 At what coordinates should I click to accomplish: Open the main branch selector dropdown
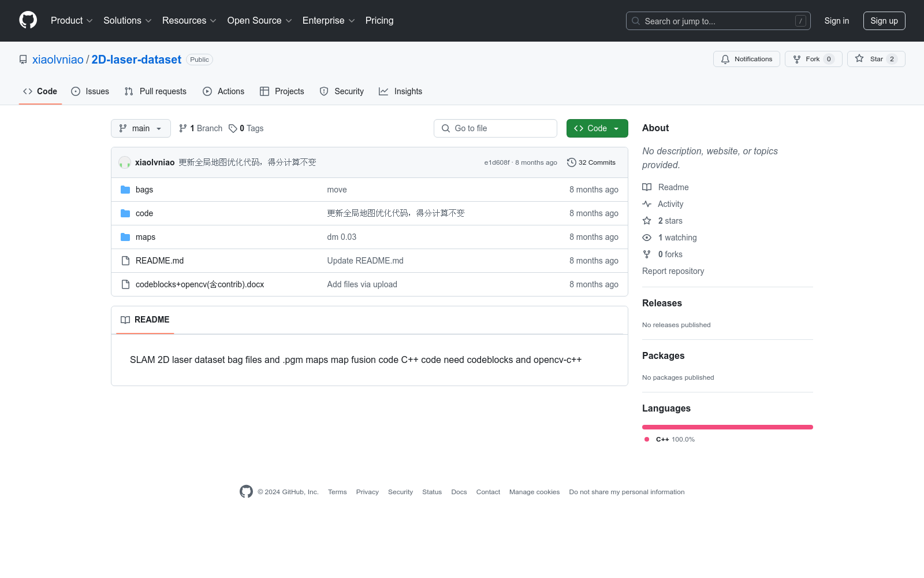pos(141,128)
